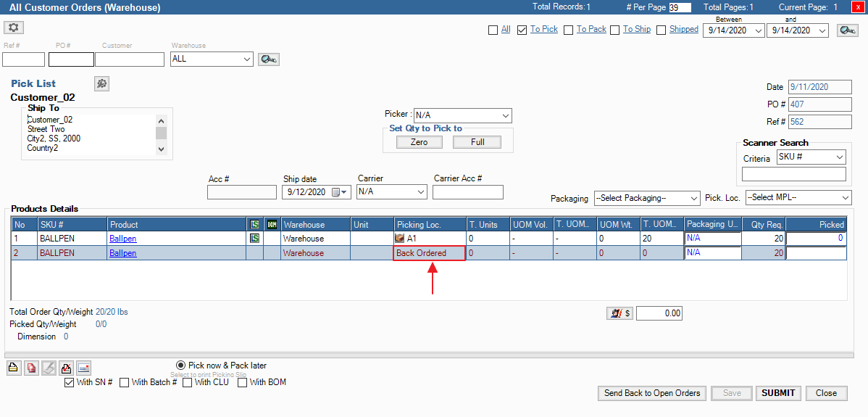Screen dimensions: 868x417
Task: Open the Carrier dropdown list
Action: (x=421, y=192)
